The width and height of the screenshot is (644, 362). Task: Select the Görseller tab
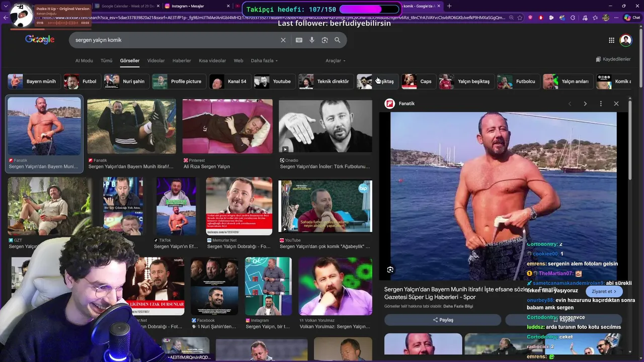pos(130,61)
